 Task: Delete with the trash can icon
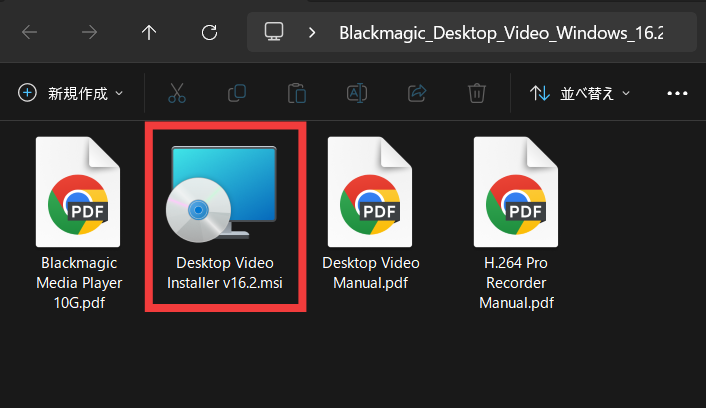click(477, 93)
